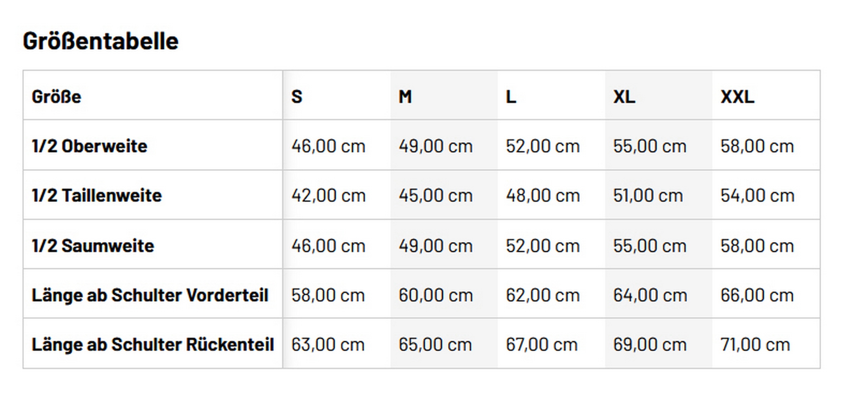Select the Größe header cell

point(56,97)
